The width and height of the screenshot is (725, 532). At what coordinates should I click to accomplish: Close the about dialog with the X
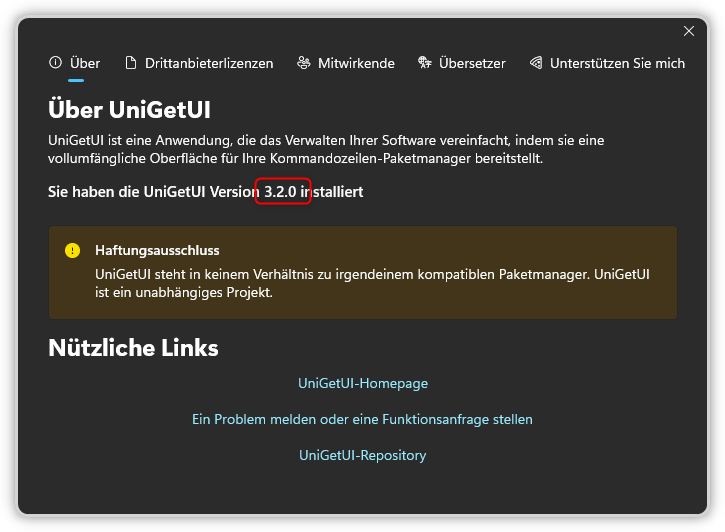pyautogui.click(x=689, y=31)
